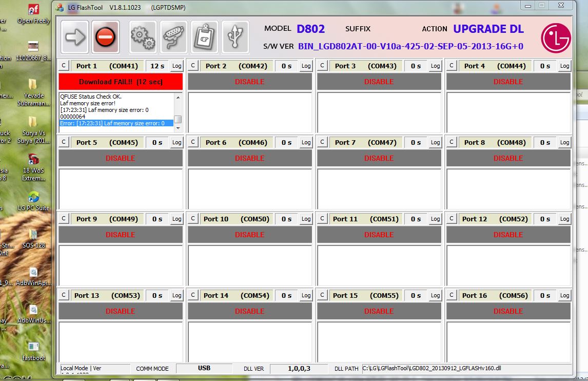Click the C button for Port 1
Image resolution: width=588 pixels, height=381 pixels.
point(64,66)
